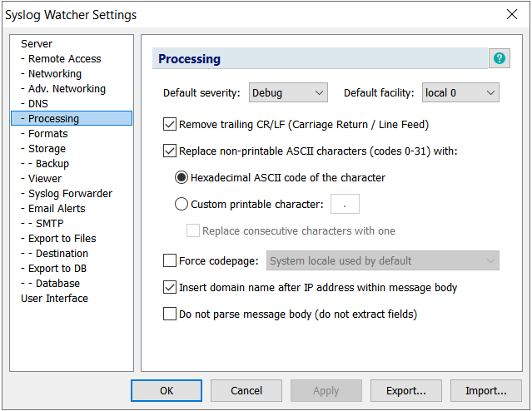532x411 pixels.
Task: Open the Backup settings page
Action: (45, 163)
